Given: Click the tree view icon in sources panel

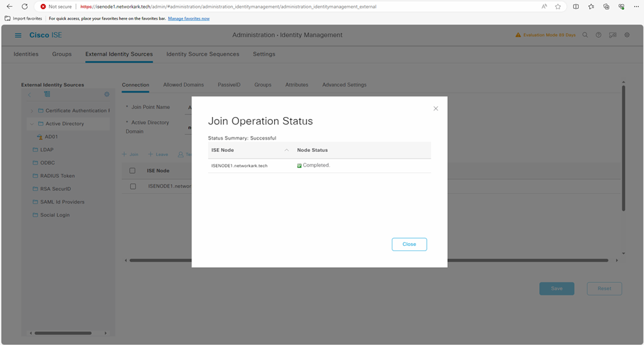Looking at the screenshot, I should pyautogui.click(x=47, y=95).
